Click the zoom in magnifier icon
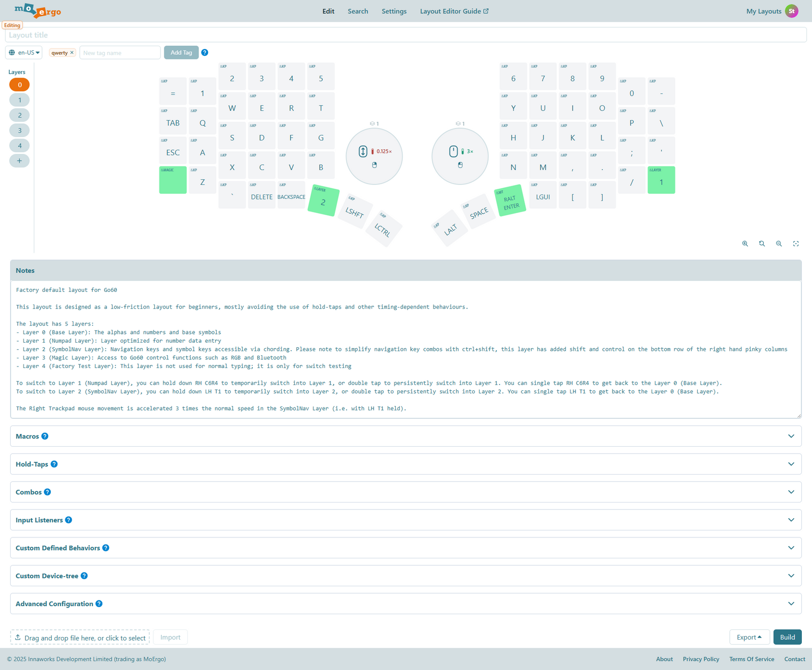This screenshot has width=812, height=670. point(745,244)
